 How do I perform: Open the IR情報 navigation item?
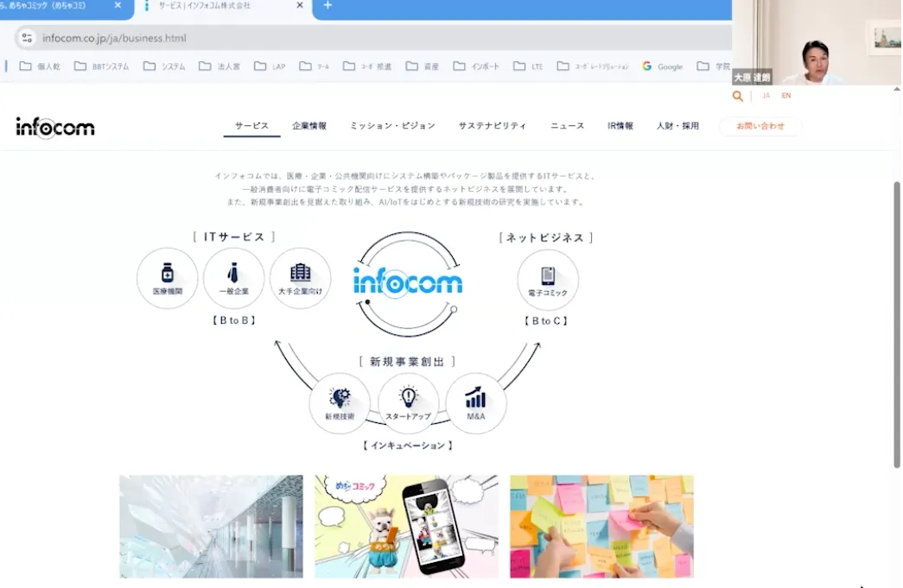click(x=620, y=125)
